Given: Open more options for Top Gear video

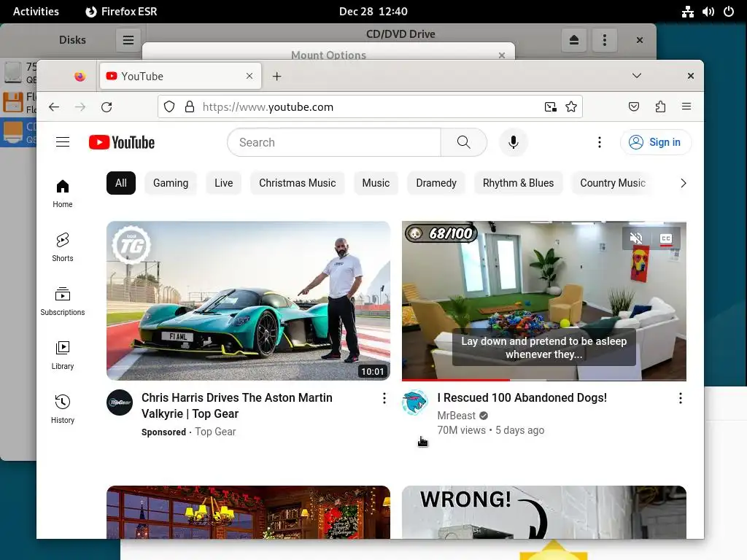Looking at the screenshot, I should 384,398.
